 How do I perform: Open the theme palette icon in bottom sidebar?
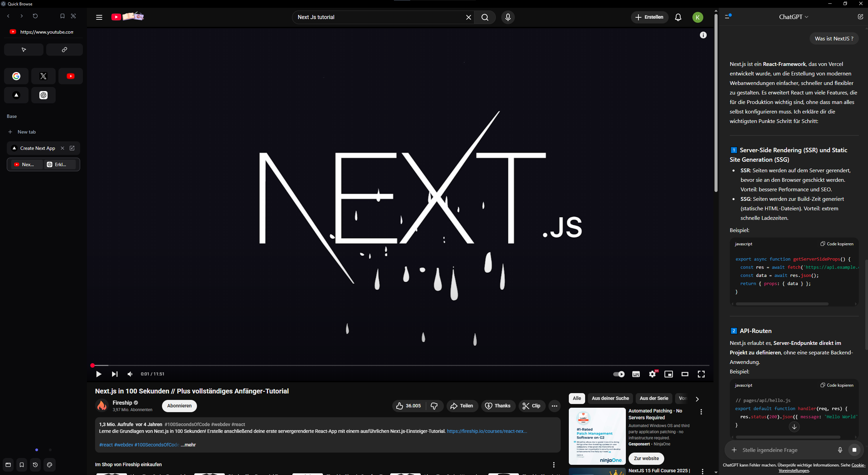coord(50,465)
